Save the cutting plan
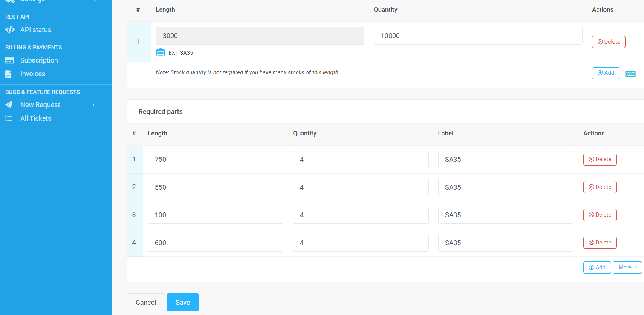The height and width of the screenshot is (315, 644). pyautogui.click(x=183, y=303)
